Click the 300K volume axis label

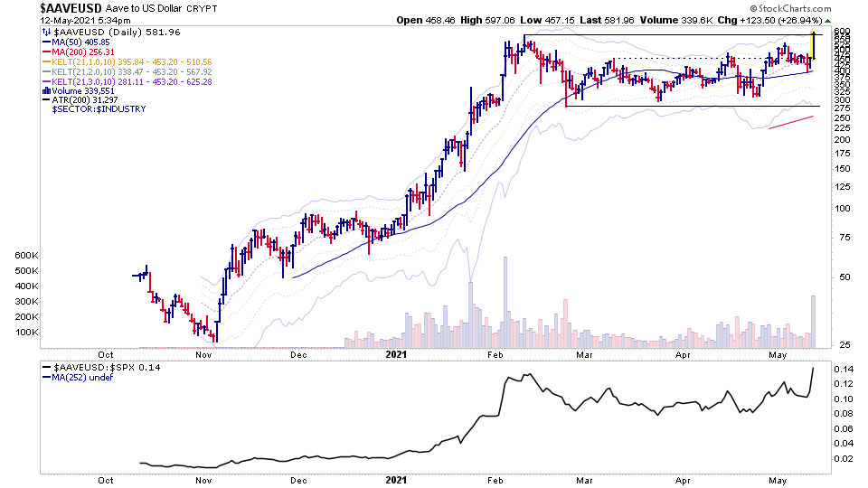[x=26, y=302]
